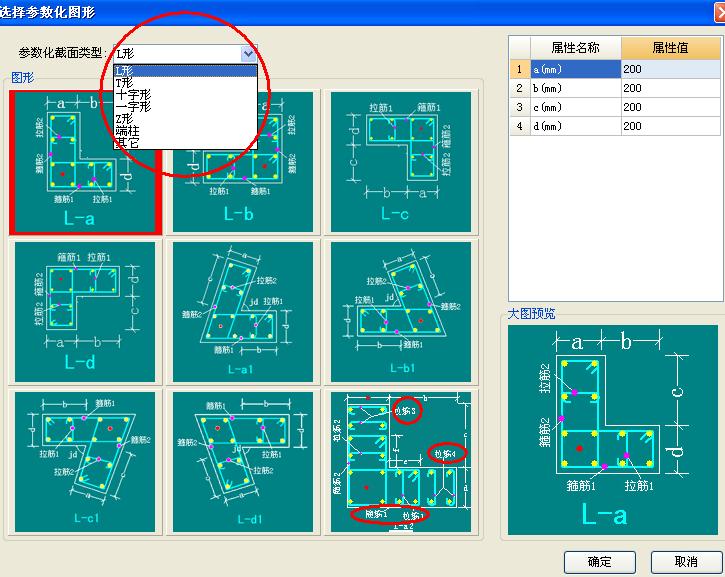Pick the L-c section shape thumbnail
Screen dimensions: 725x577
tap(401, 162)
